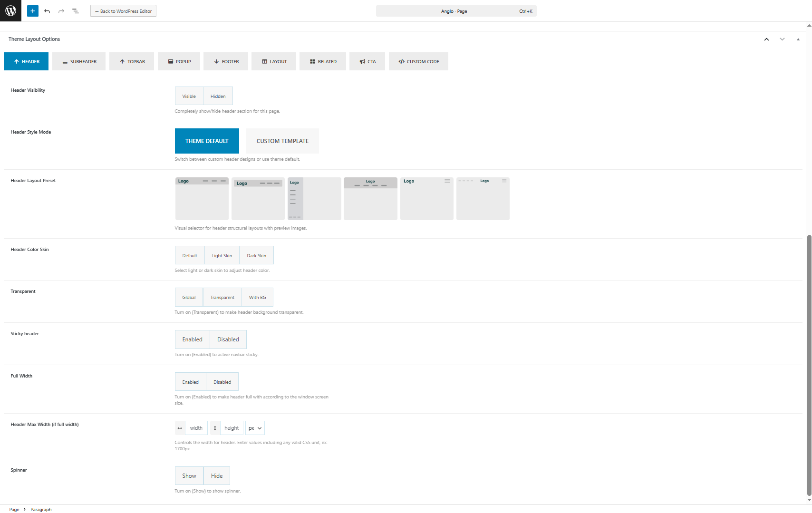Switch to the Footer tab

(226, 62)
